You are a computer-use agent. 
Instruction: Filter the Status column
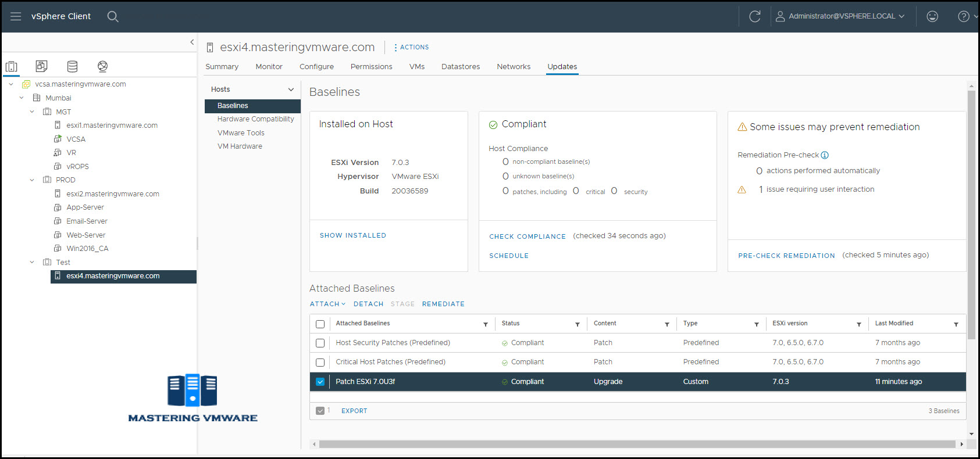point(578,324)
